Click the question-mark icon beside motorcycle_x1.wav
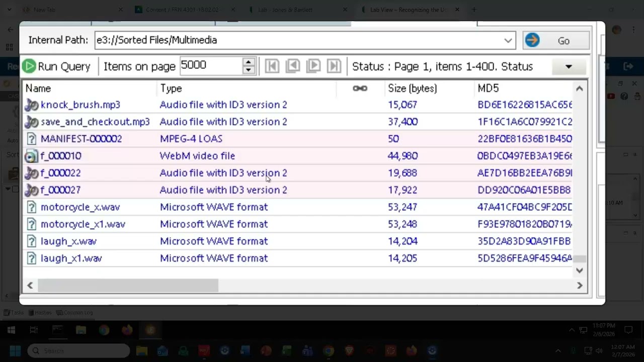Screen dimensions: 644x362 31,224
